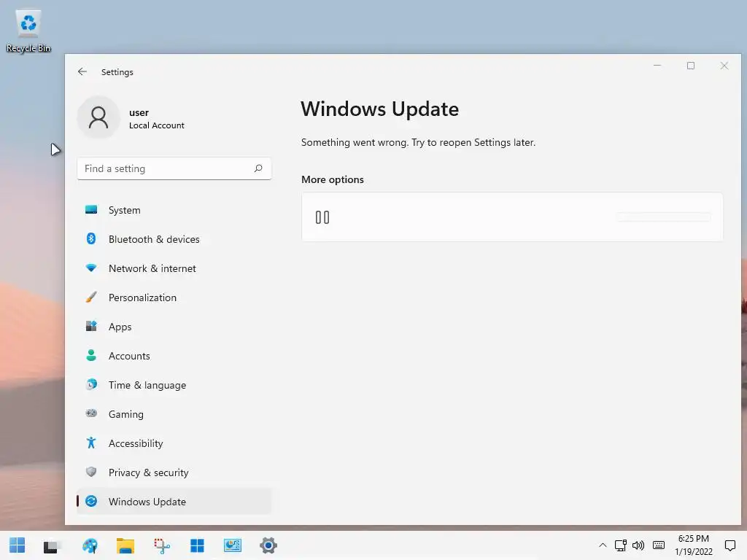Click the Settings gear in taskbar

tap(268, 545)
